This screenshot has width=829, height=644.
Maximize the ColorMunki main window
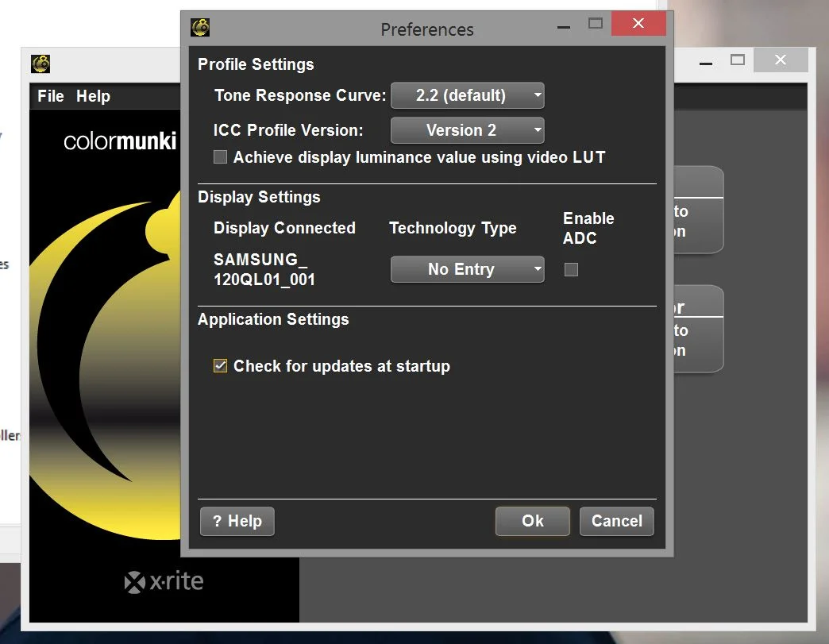tap(738, 60)
